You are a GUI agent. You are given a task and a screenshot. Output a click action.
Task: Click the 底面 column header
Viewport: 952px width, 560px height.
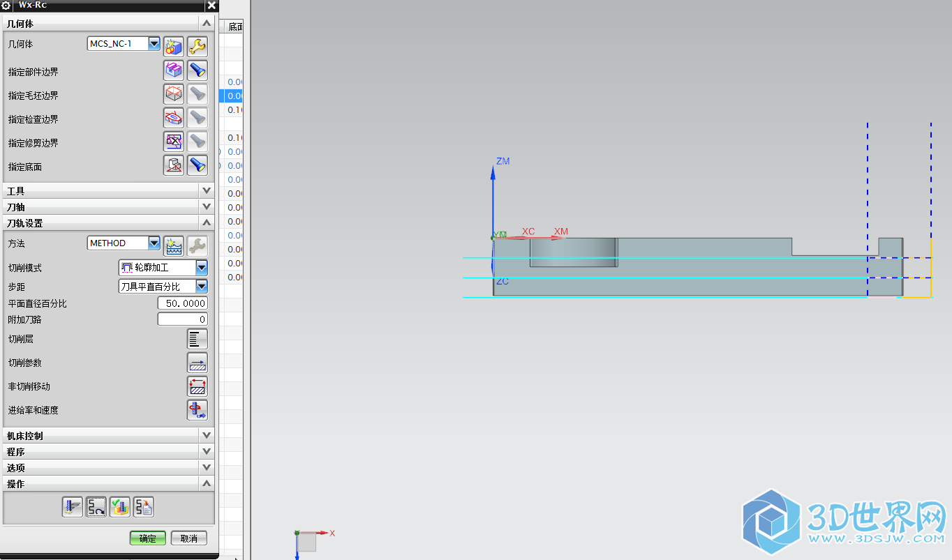pos(235,27)
